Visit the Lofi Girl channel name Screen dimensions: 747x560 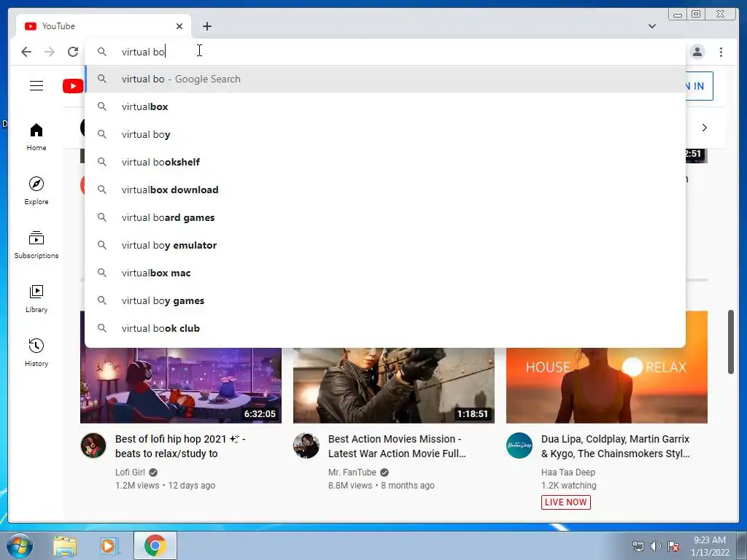(130, 472)
